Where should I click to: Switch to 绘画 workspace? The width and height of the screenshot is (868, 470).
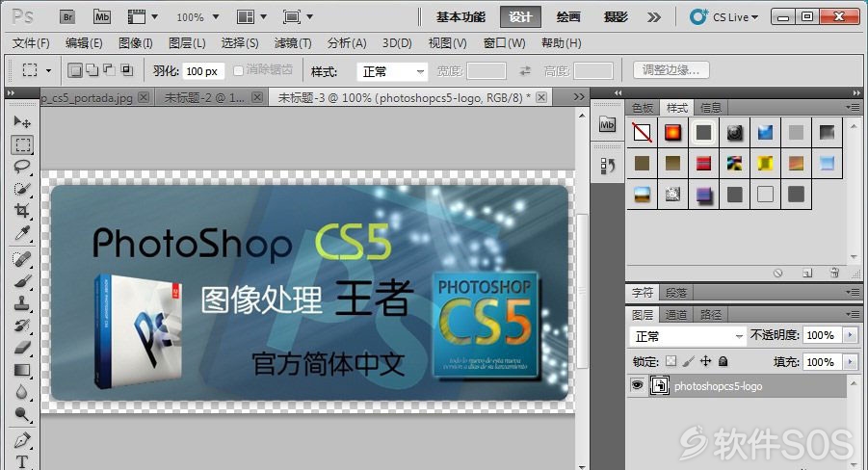click(x=568, y=17)
